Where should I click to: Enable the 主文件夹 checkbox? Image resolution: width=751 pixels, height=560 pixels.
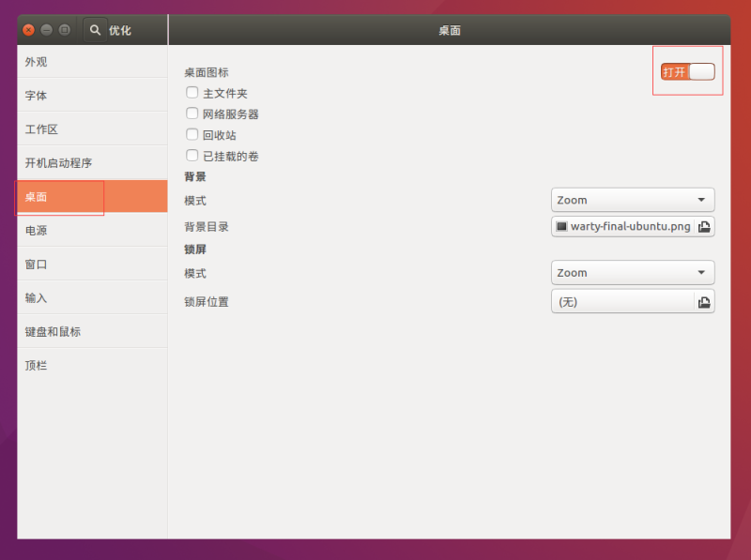point(192,92)
